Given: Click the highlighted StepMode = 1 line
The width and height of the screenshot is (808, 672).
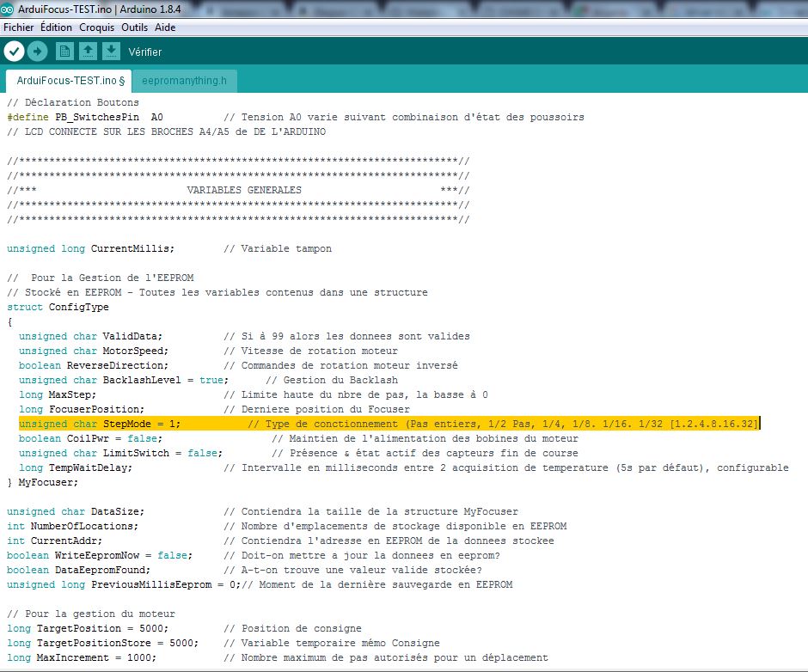Looking at the screenshot, I should 389,424.
